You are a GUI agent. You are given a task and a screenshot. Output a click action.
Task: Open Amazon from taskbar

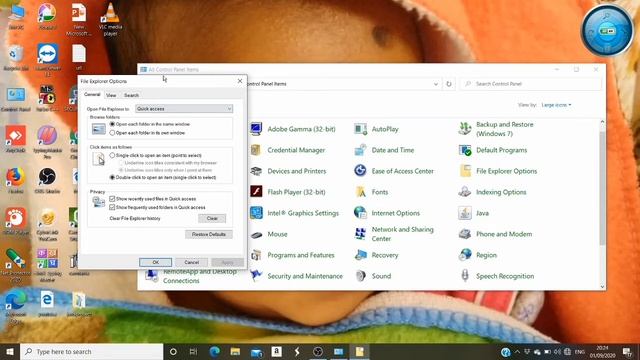(x=276, y=352)
